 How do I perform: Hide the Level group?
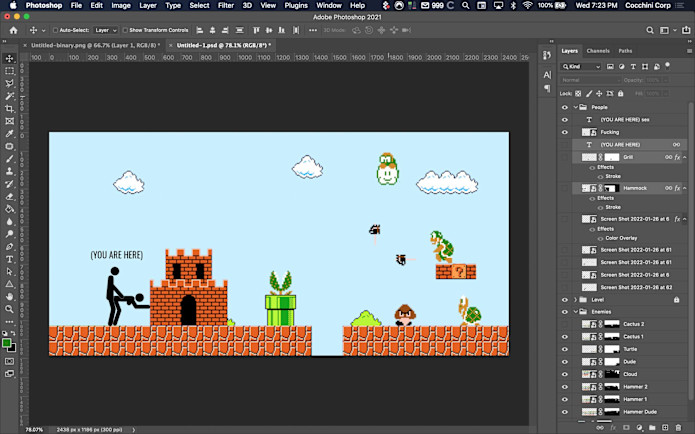[x=565, y=300]
